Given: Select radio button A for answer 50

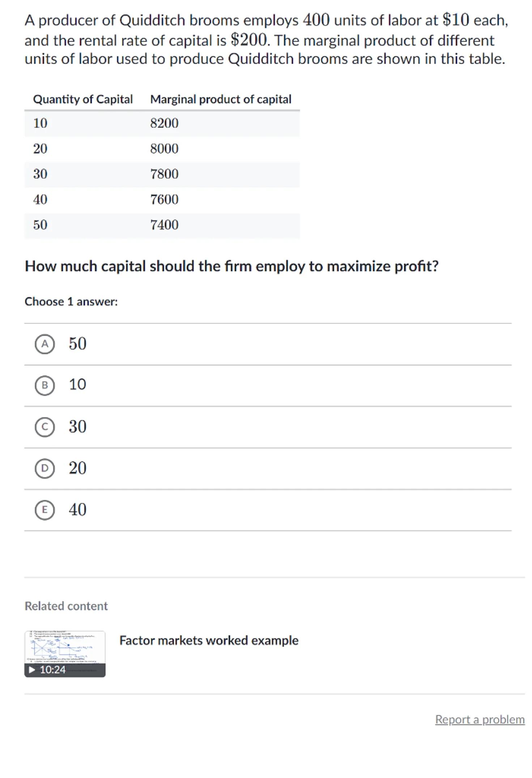Looking at the screenshot, I should pyautogui.click(x=45, y=344).
